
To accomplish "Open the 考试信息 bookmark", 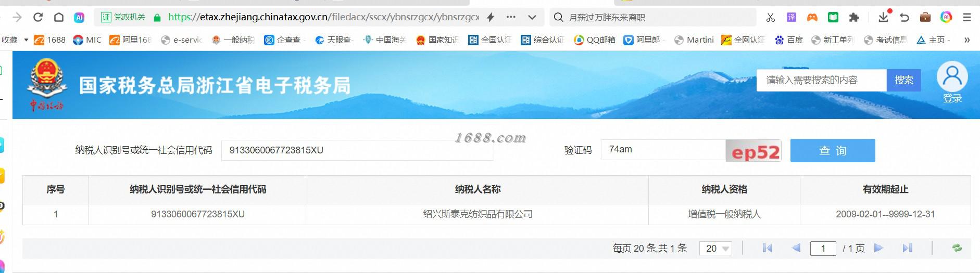I will tap(885, 40).
